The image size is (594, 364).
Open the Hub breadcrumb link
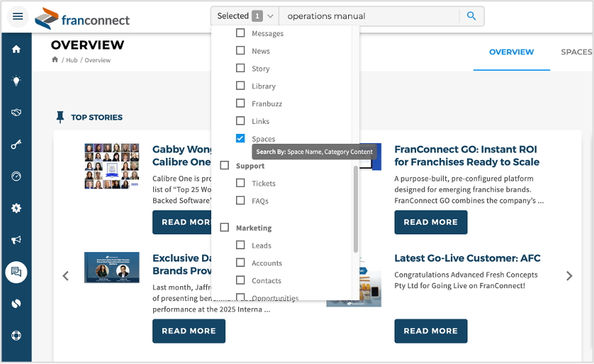coord(72,60)
